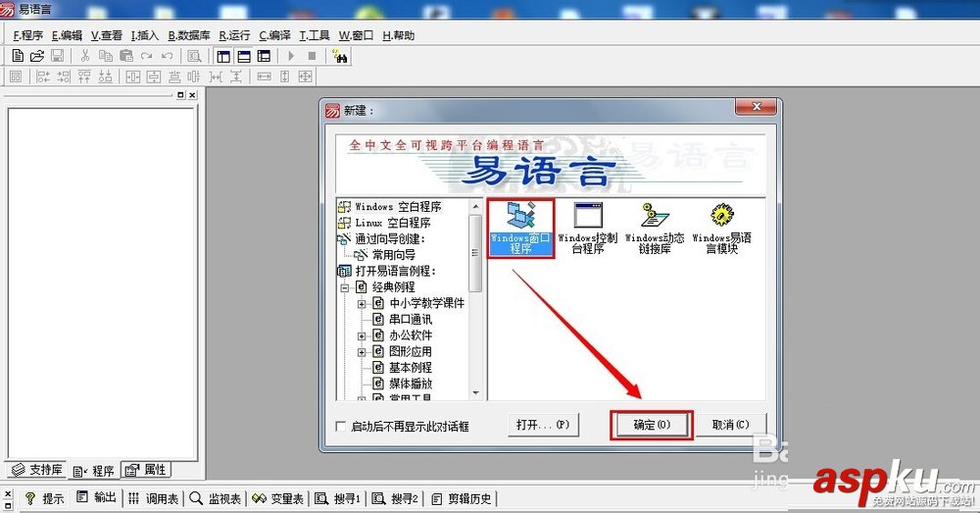Switch to the 支持库 tab
The image size is (980, 513).
pos(37,470)
